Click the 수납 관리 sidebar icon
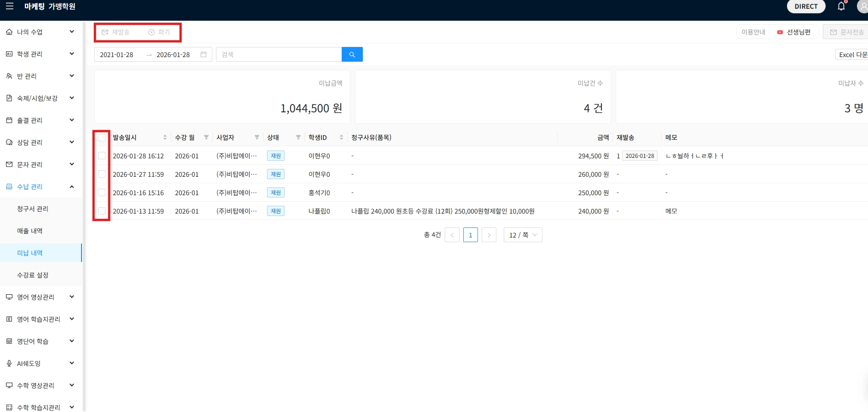This screenshot has width=868, height=412. pyautogui.click(x=9, y=186)
